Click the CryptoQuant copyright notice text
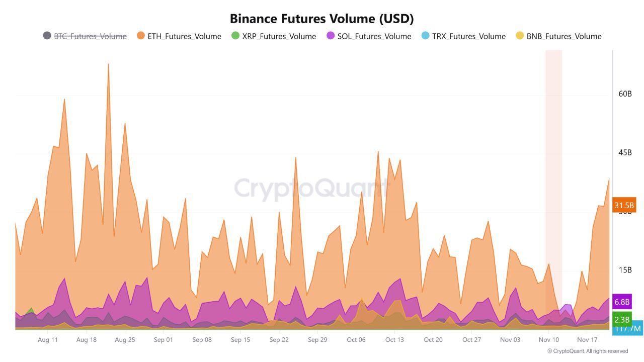The image size is (644, 362). tap(587, 351)
